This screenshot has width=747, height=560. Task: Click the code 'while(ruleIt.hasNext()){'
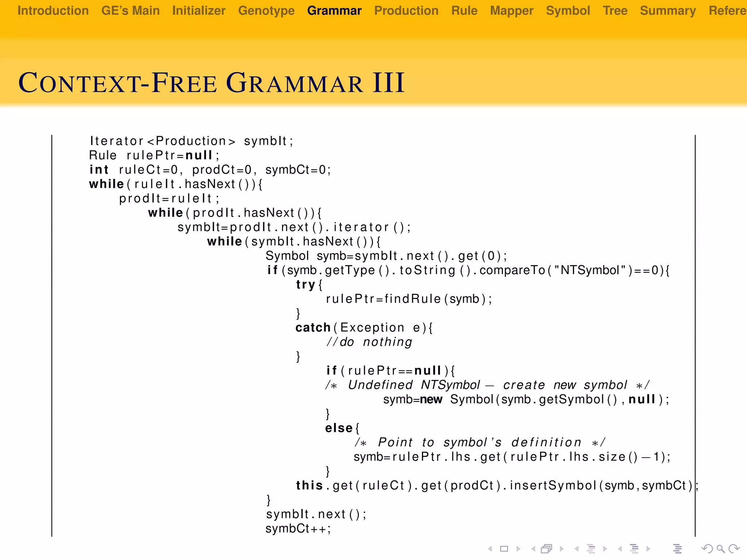pyautogui.click(x=176, y=184)
